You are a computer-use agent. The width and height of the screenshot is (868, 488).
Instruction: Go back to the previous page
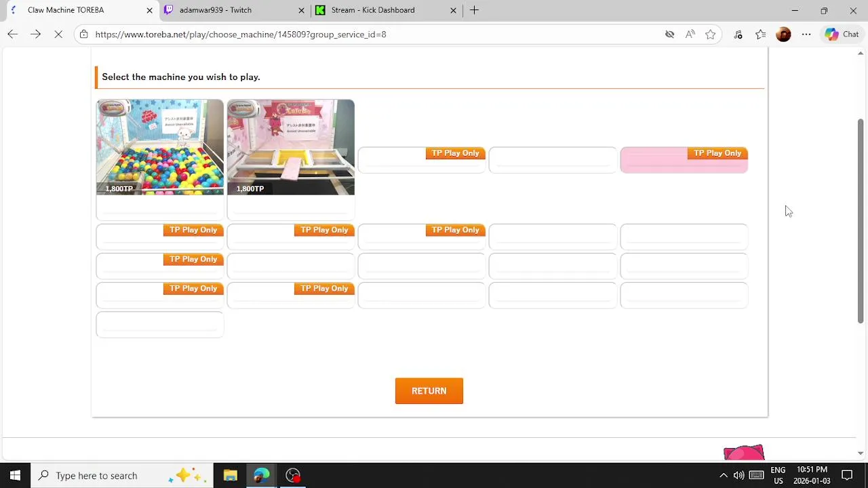(x=12, y=34)
